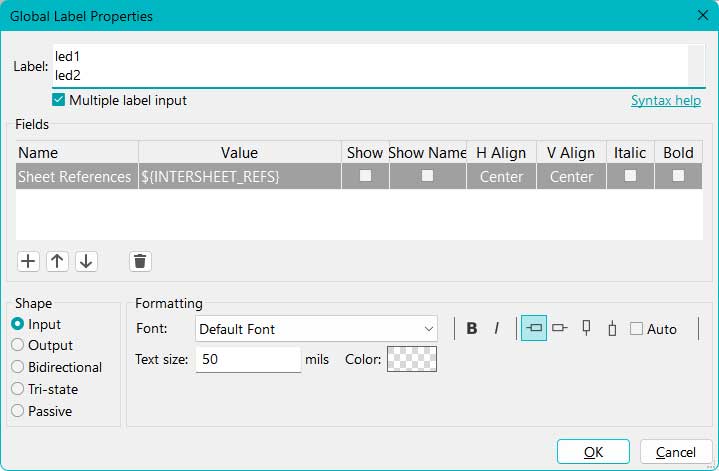Enable the Auto checkbox

click(636, 329)
